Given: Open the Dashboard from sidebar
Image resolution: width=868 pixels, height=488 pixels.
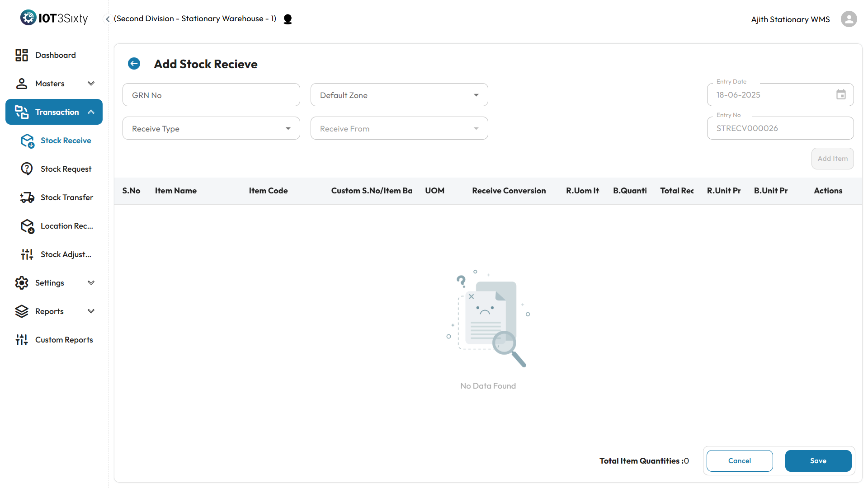Looking at the screenshot, I should (x=55, y=55).
